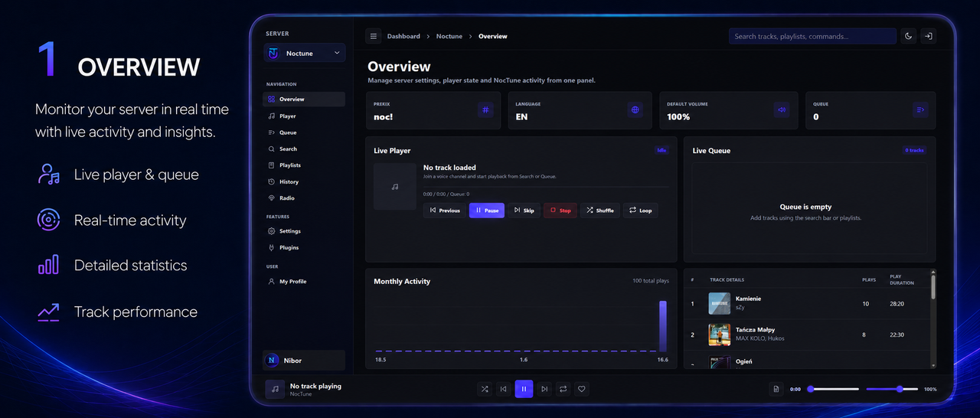
Task: Click the Dashboard breadcrumb link
Action: pyautogui.click(x=403, y=36)
